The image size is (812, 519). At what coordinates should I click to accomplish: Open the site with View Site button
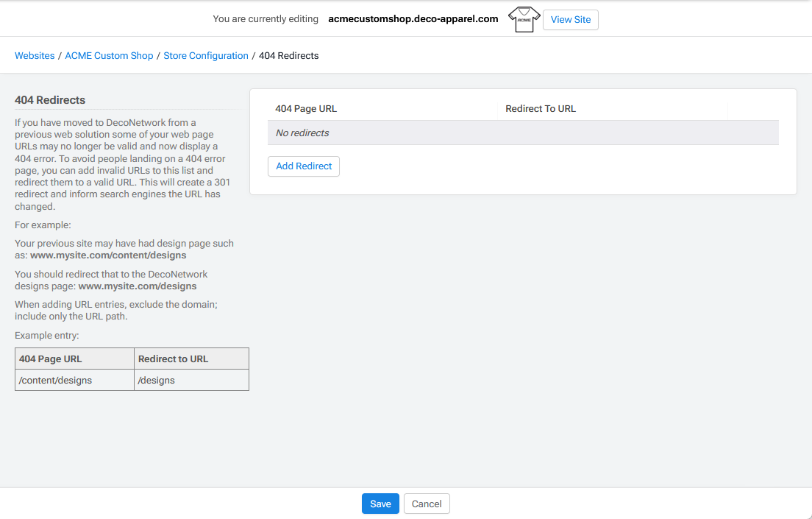(x=570, y=20)
